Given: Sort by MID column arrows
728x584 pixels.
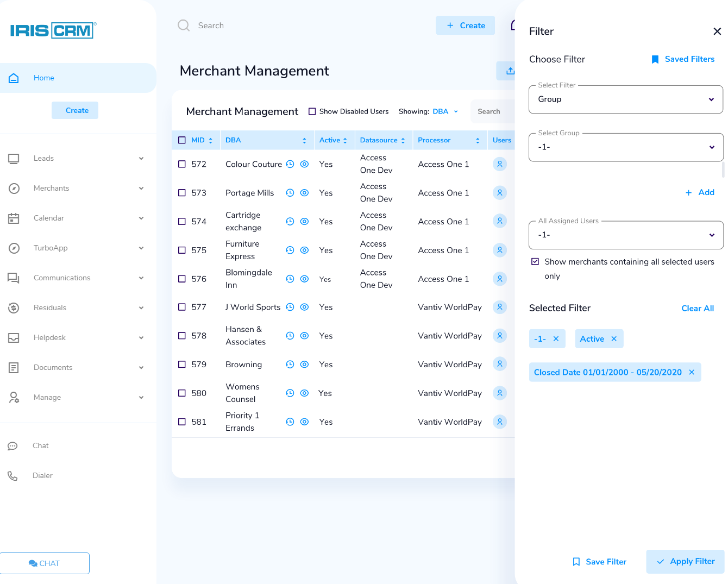Looking at the screenshot, I should click(211, 141).
